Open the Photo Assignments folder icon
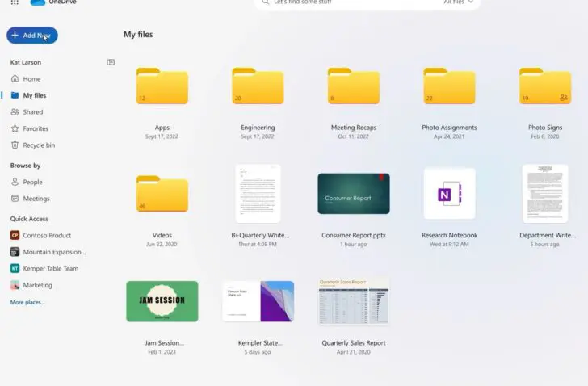 [x=449, y=86]
